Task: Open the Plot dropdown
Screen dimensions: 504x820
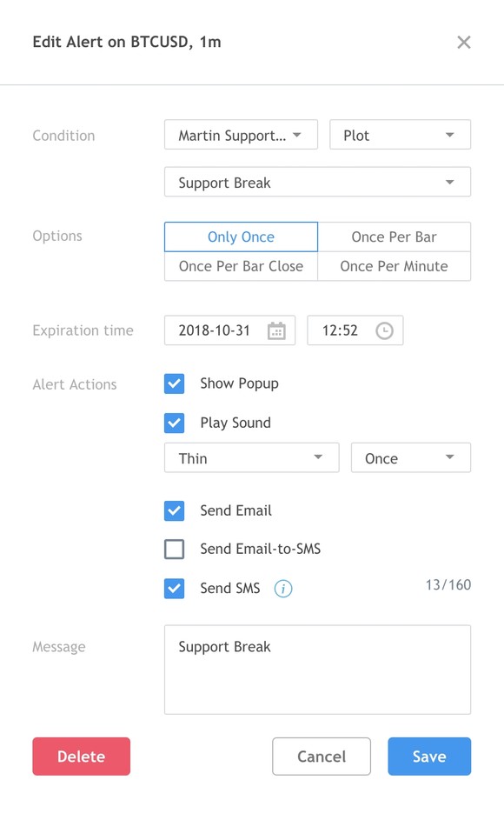Action: click(x=400, y=135)
